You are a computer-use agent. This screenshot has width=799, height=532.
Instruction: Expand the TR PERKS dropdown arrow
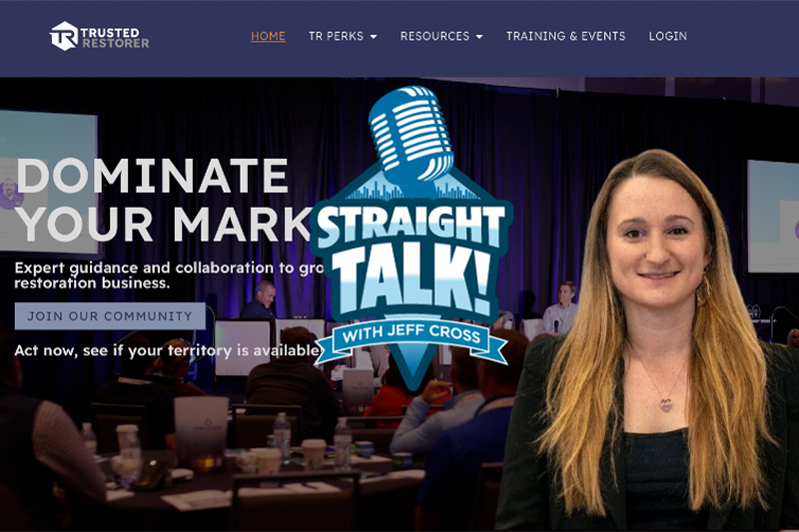pyautogui.click(x=374, y=37)
